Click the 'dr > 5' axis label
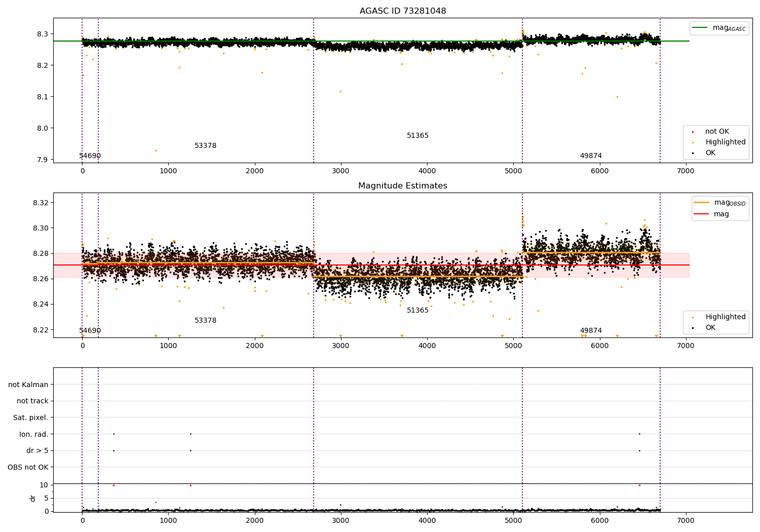 point(37,451)
